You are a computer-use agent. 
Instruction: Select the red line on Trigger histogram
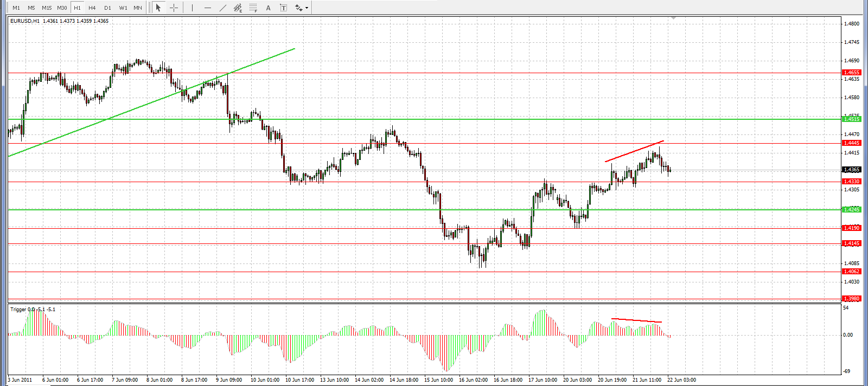point(636,320)
